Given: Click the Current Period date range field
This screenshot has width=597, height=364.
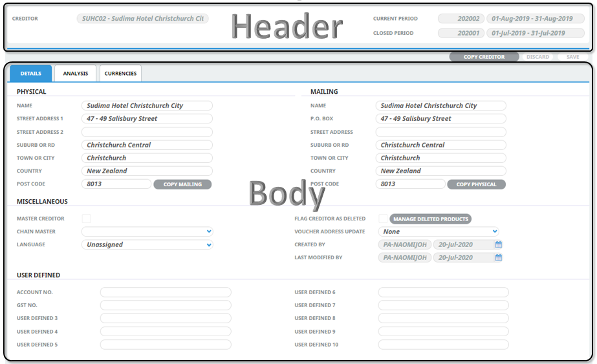Looking at the screenshot, I should point(536,19).
